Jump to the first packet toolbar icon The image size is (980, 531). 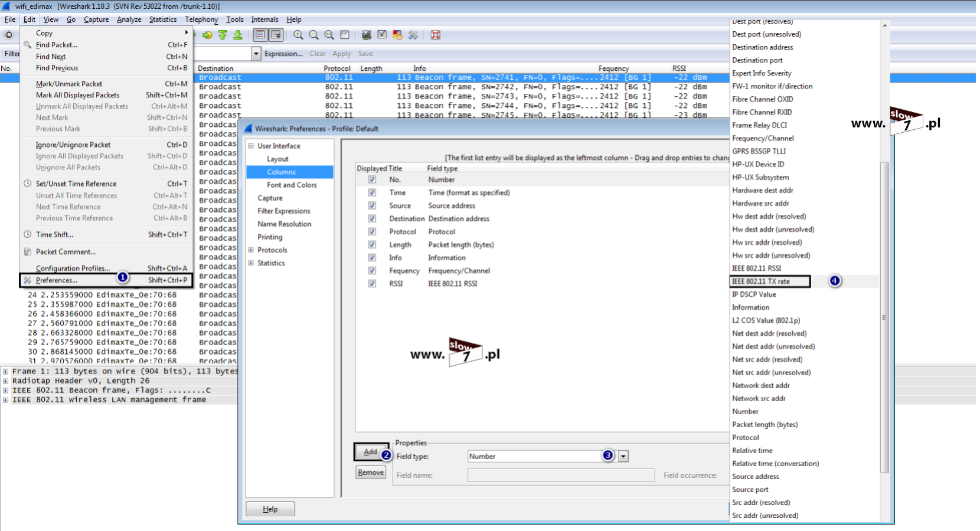tap(223, 35)
